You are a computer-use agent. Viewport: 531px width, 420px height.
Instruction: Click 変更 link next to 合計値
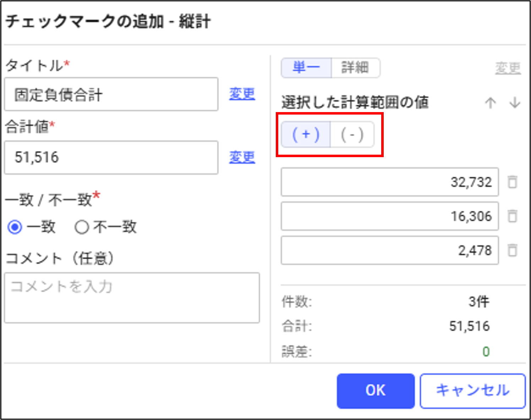(x=242, y=157)
